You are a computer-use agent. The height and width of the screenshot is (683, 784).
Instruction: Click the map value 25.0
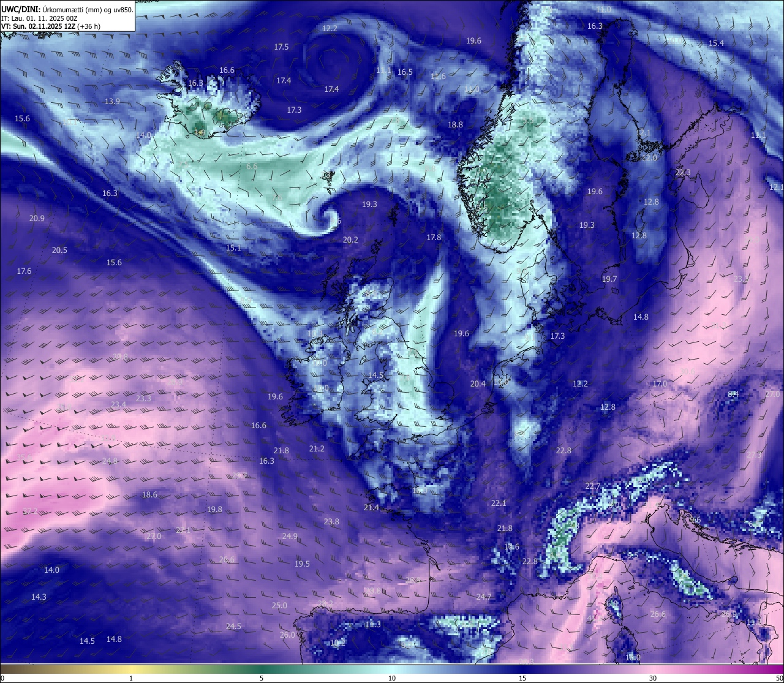279,606
